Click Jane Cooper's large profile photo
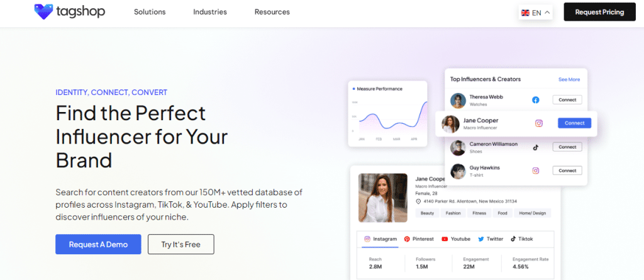 click(x=382, y=198)
